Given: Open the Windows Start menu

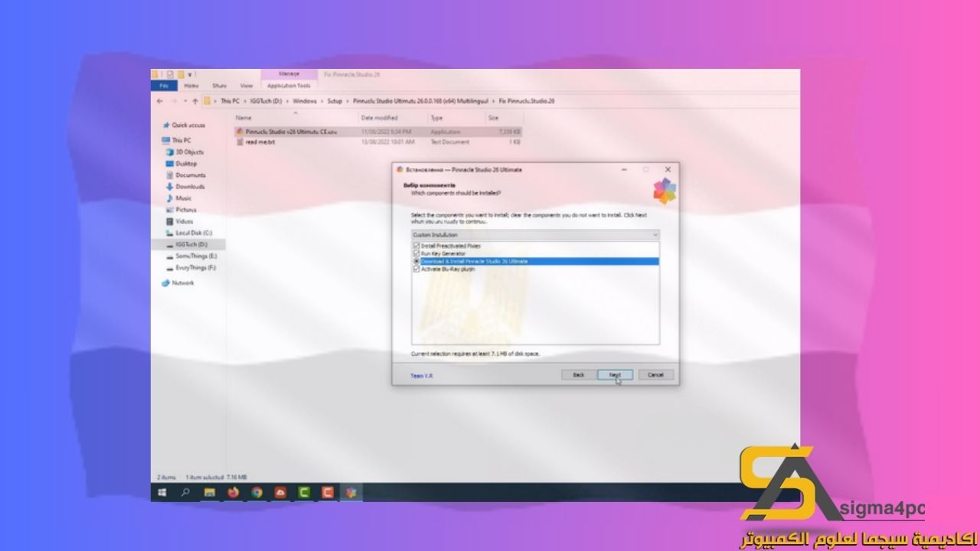Looking at the screenshot, I should pos(162,493).
